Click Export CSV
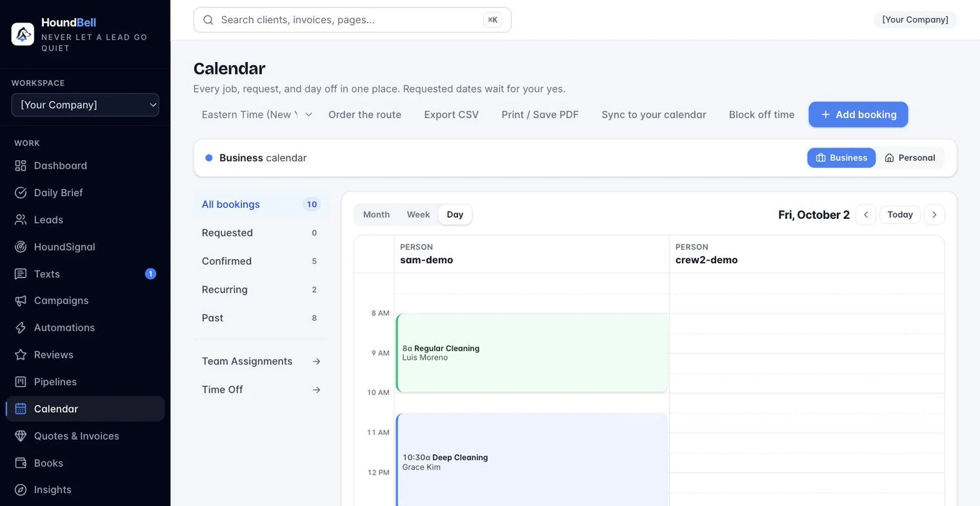980x506 pixels. point(451,114)
